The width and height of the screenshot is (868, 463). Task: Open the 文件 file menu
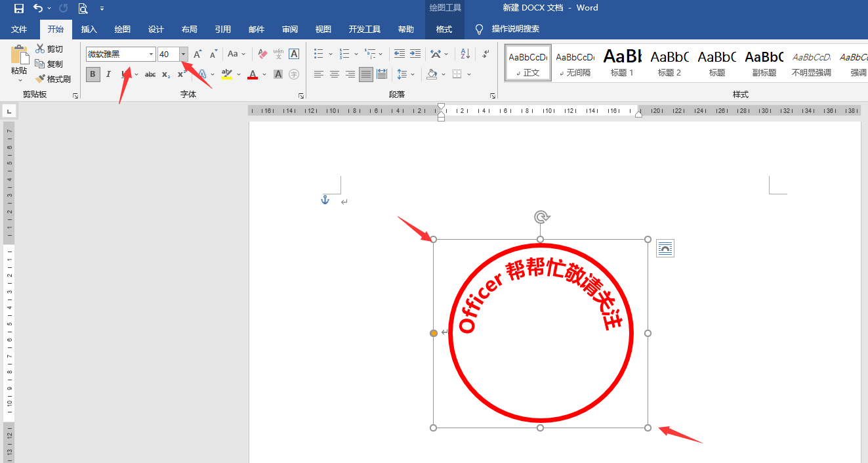19,30
